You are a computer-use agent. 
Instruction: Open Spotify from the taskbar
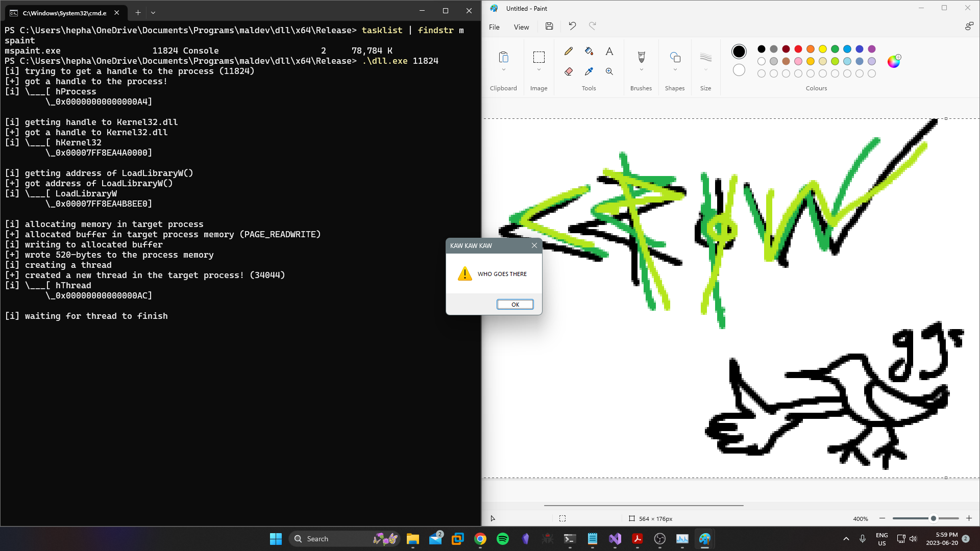click(x=503, y=539)
